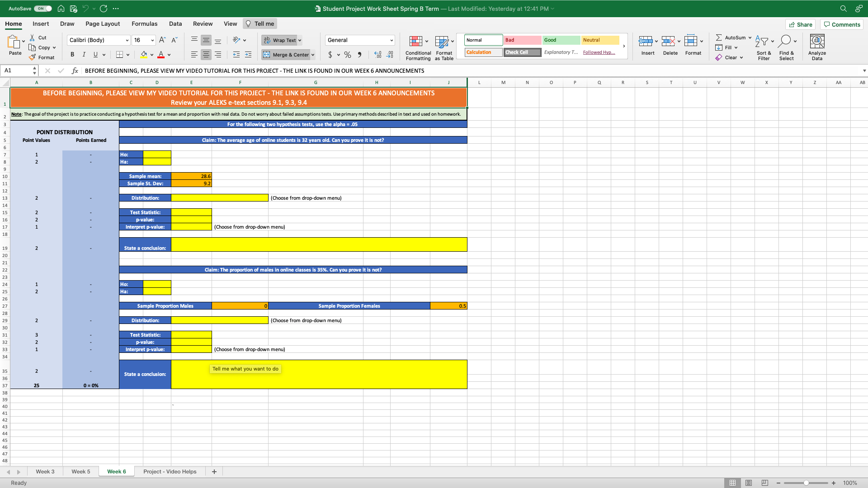Switch to the Week 5 sheet tab

coord(80,471)
